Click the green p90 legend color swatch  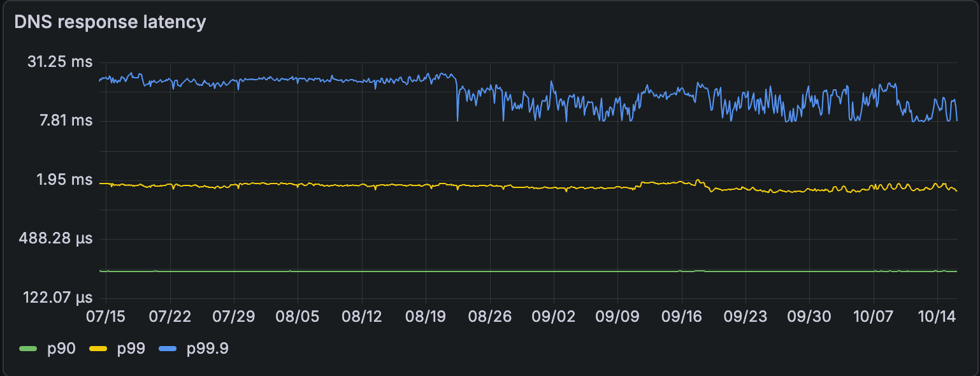pos(29,349)
